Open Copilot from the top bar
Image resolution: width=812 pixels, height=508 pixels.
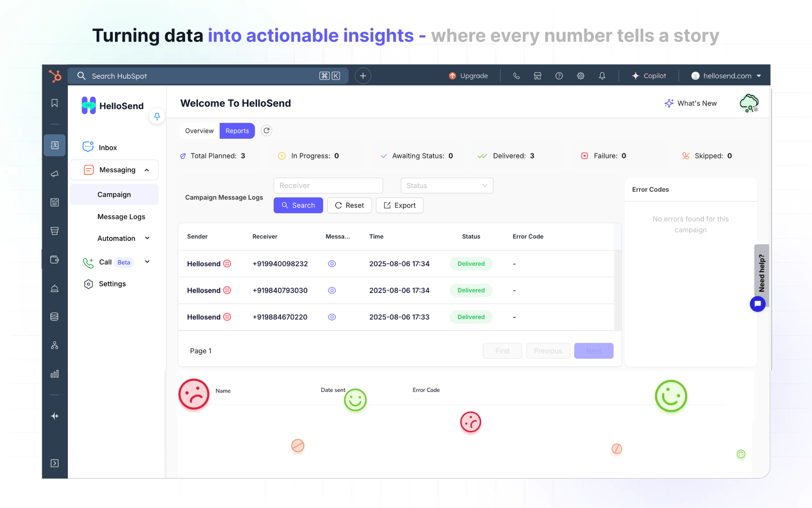pos(649,76)
